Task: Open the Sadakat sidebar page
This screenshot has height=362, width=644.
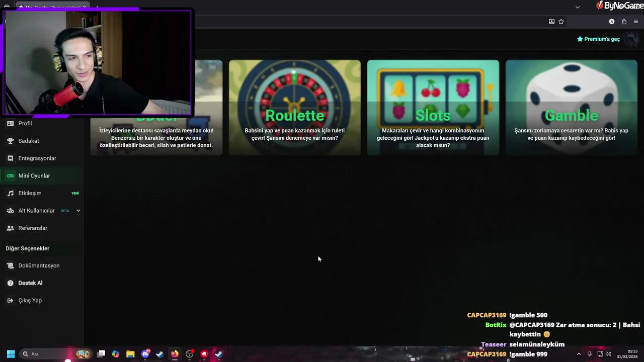Action: pyautogui.click(x=42, y=141)
